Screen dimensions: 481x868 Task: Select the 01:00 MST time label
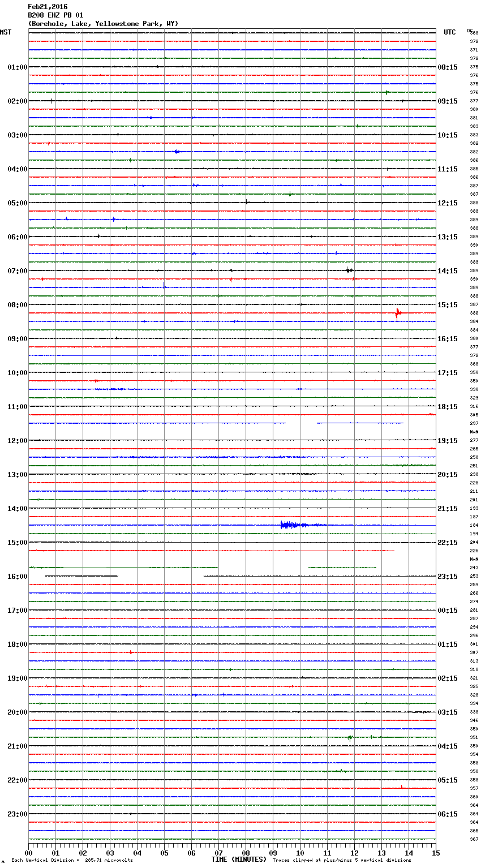click(x=18, y=67)
